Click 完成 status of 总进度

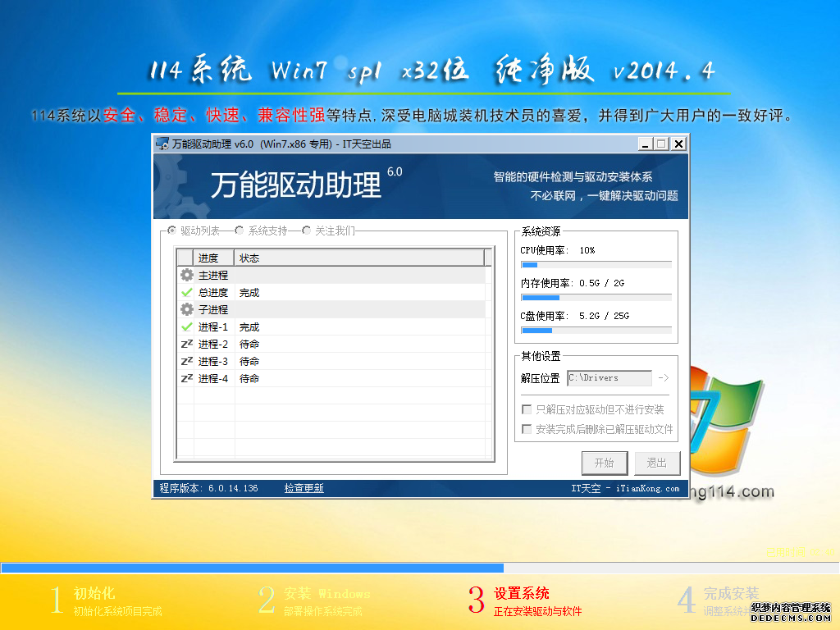point(249,293)
